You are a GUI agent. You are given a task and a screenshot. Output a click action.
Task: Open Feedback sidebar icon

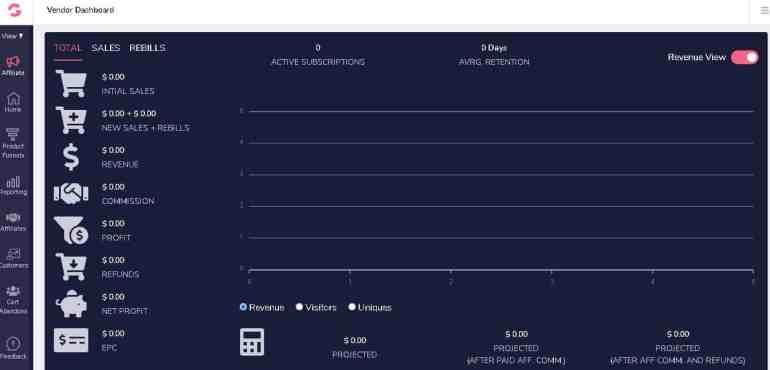click(x=13, y=348)
